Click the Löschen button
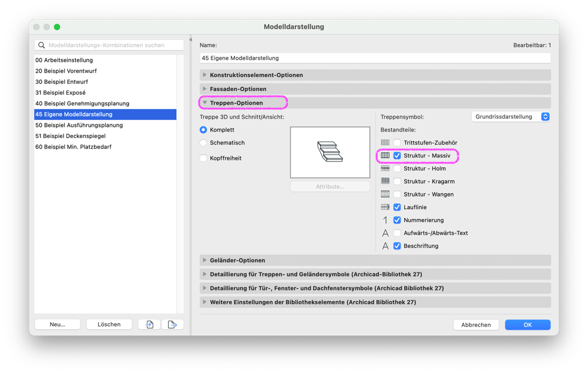 109,325
